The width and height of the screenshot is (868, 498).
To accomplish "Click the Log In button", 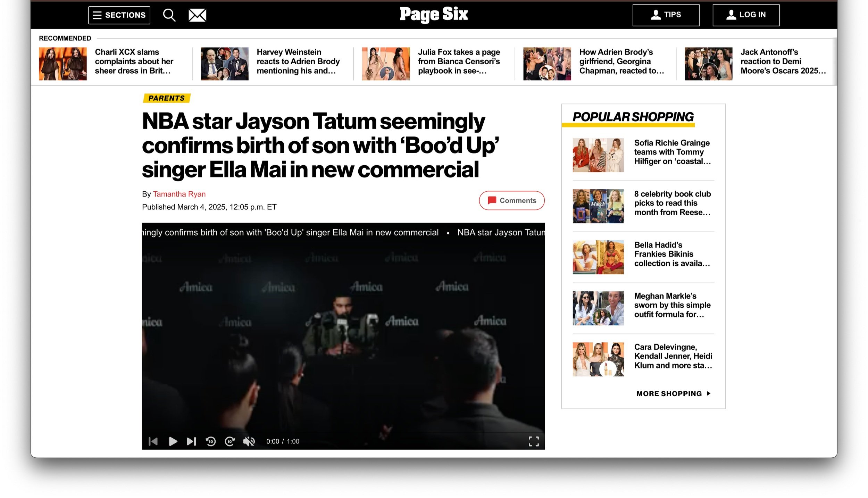I will pos(746,15).
